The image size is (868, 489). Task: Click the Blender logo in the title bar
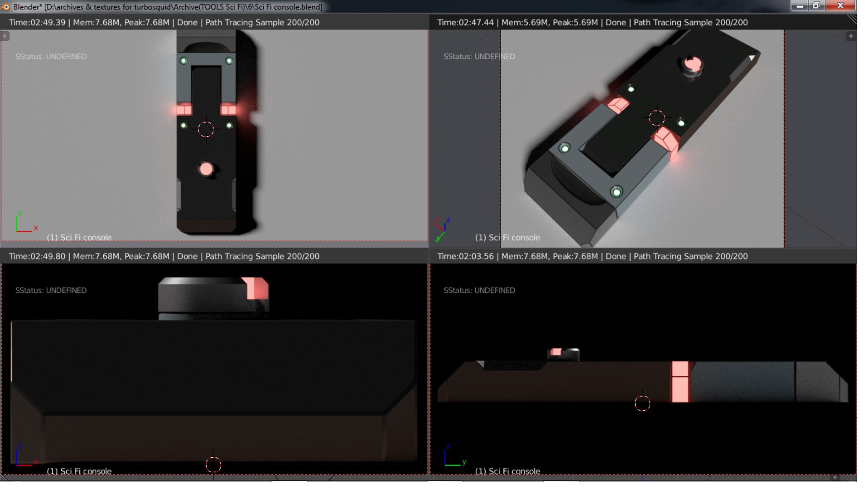tap(5, 6)
